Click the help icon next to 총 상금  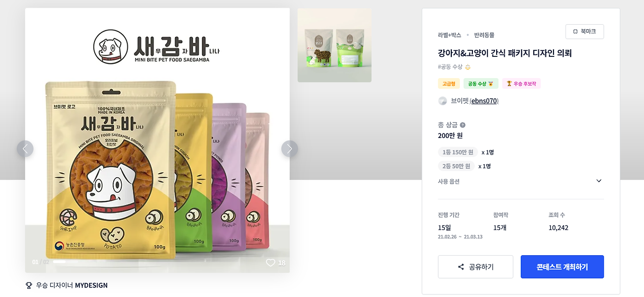462,125
